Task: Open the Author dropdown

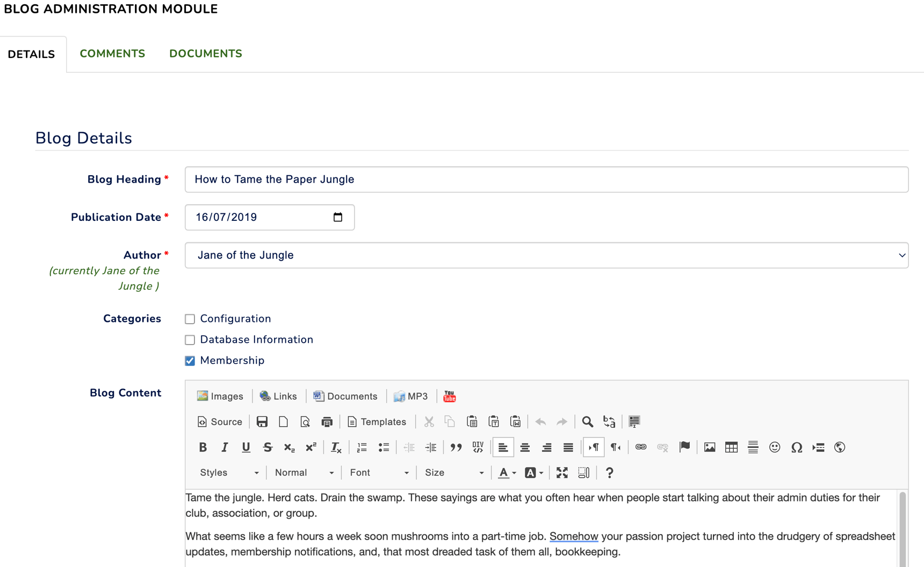Action: 546,255
